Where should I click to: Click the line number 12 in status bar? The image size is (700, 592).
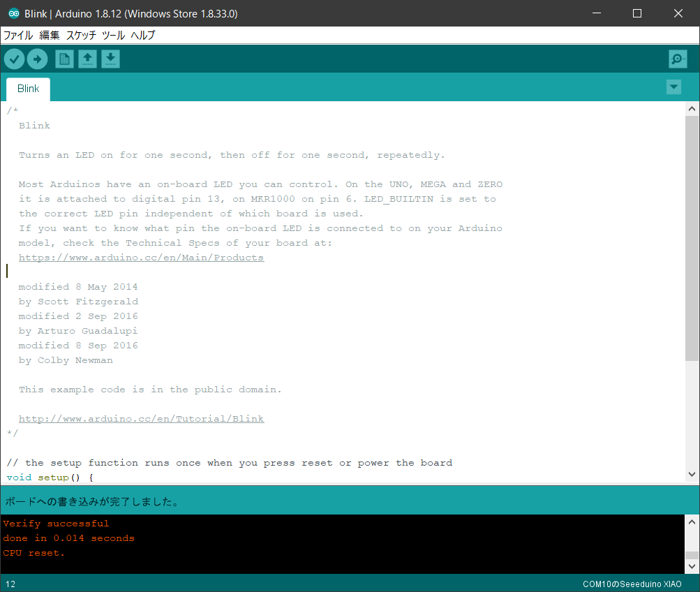10,584
